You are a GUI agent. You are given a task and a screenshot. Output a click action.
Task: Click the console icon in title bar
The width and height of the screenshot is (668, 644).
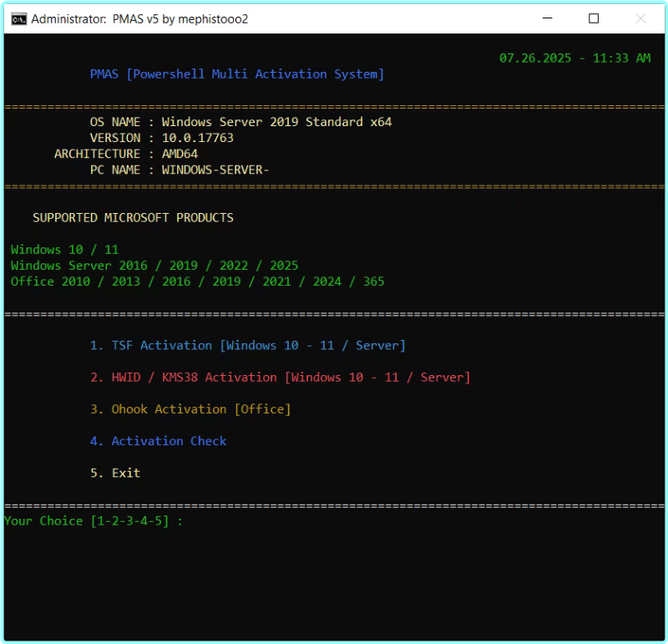tap(18, 19)
